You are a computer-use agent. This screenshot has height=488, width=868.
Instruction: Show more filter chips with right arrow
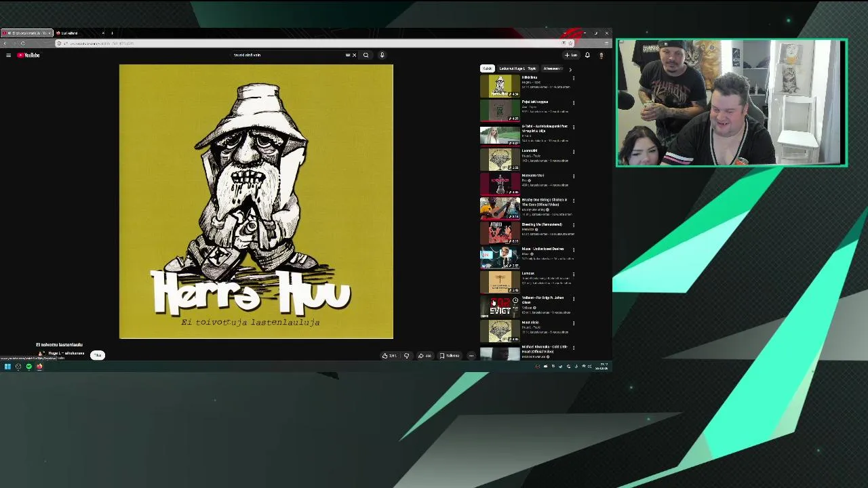570,69
